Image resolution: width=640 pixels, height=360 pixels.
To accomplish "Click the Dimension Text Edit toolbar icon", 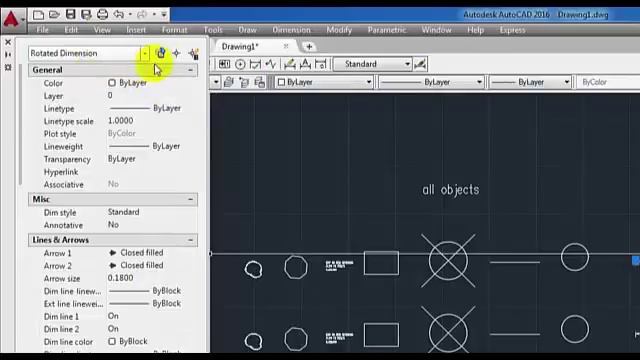I will pos(305,64).
